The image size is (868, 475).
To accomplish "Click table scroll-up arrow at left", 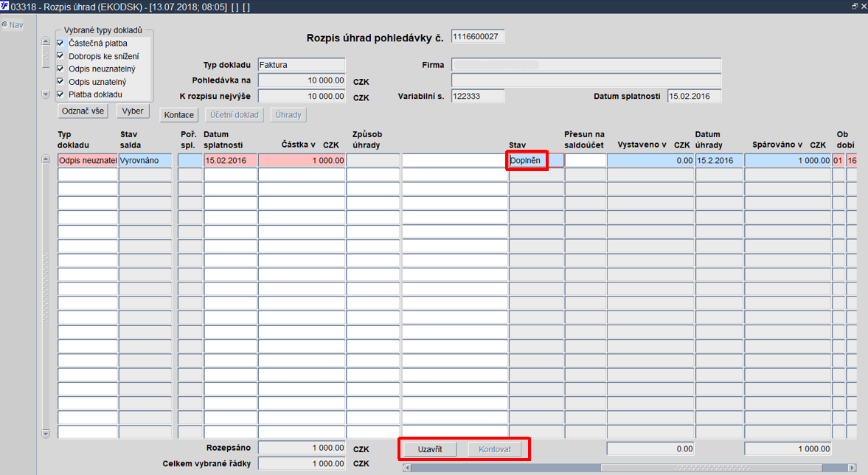I will pos(46,159).
